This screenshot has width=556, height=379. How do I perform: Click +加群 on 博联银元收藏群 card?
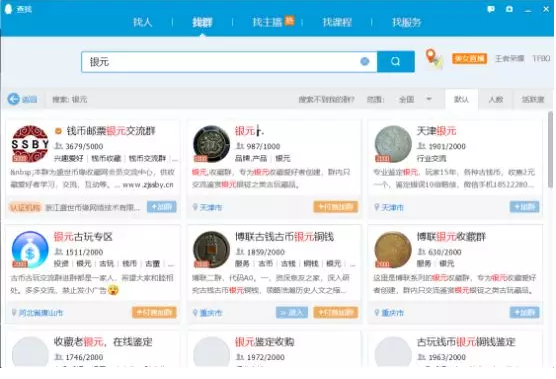click(524, 312)
